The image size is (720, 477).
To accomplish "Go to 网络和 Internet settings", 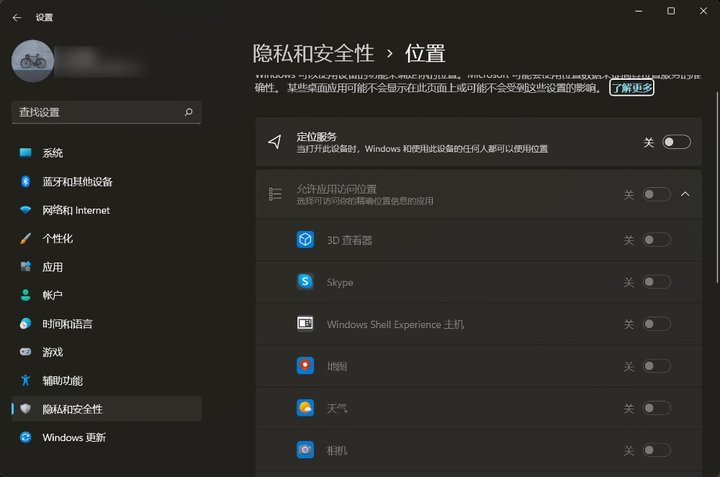I will [x=76, y=210].
